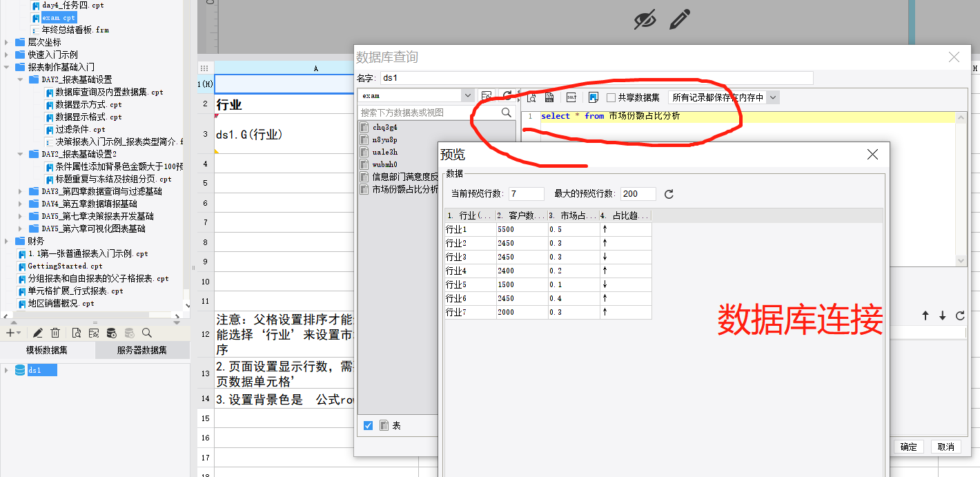The width and height of the screenshot is (980, 477).
Task: Switch to the 模板数据集 tab
Action: pyautogui.click(x=47, y=351)
